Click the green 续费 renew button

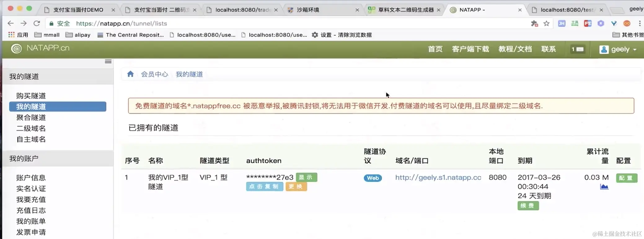coord(528,206)
